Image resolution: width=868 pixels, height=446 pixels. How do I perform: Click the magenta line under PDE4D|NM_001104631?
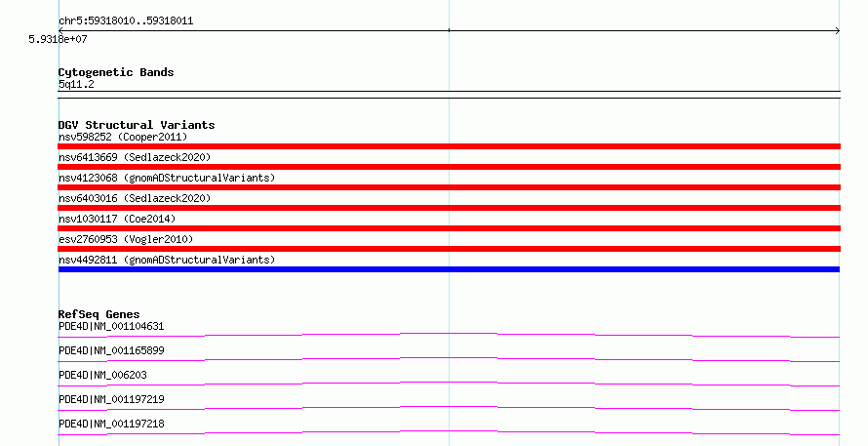click(449, 335)
